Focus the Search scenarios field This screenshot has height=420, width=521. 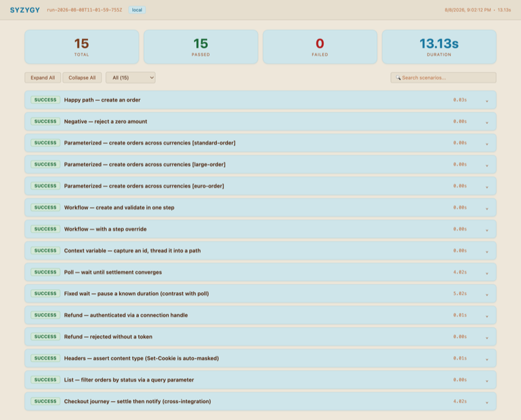(444, 77)
